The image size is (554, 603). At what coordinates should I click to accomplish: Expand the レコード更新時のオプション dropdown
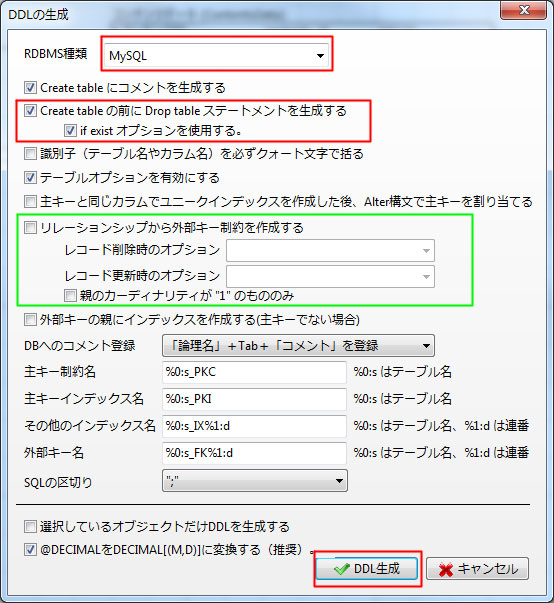point(330,277)
